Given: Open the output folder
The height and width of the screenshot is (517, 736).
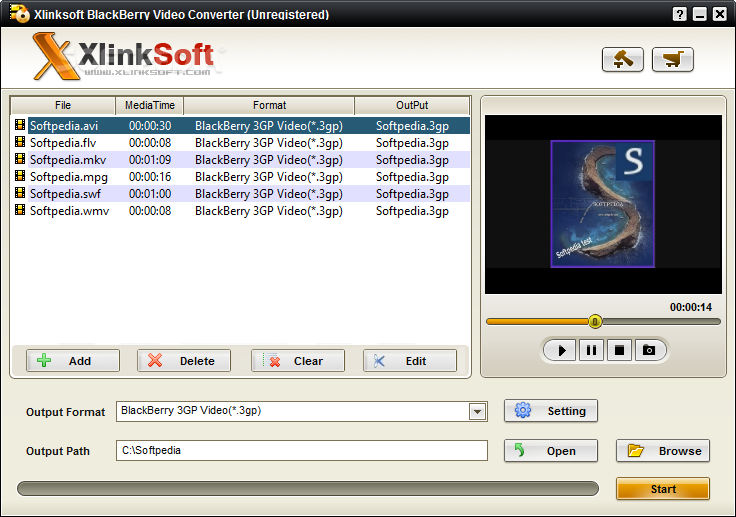Looking at the screenshot, I should (x=551, y=451).
